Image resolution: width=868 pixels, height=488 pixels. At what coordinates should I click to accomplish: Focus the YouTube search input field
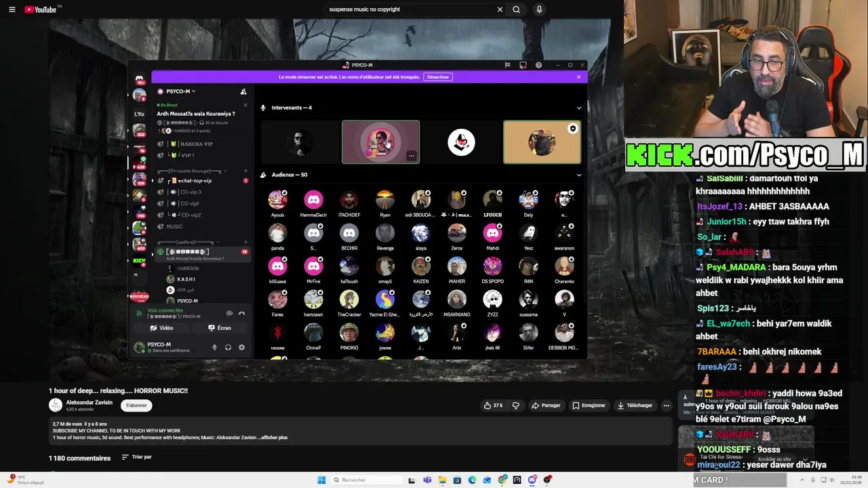click(410, 9)
